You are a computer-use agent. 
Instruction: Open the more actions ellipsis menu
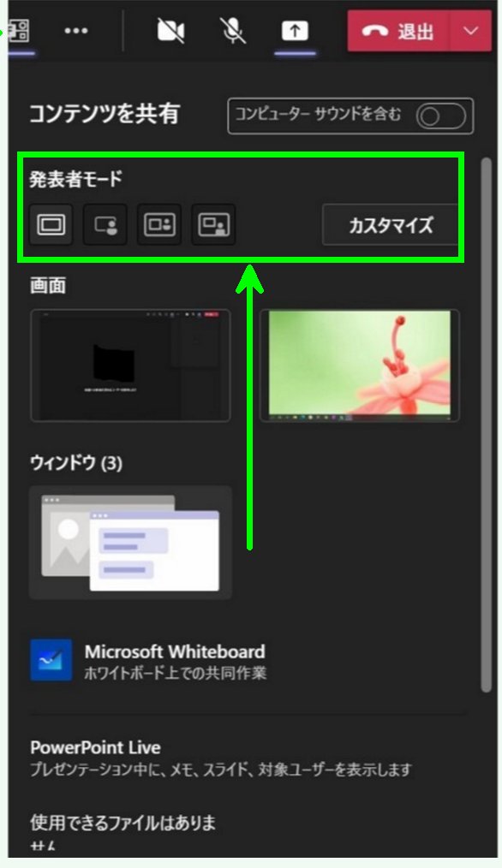click(76, 31)
